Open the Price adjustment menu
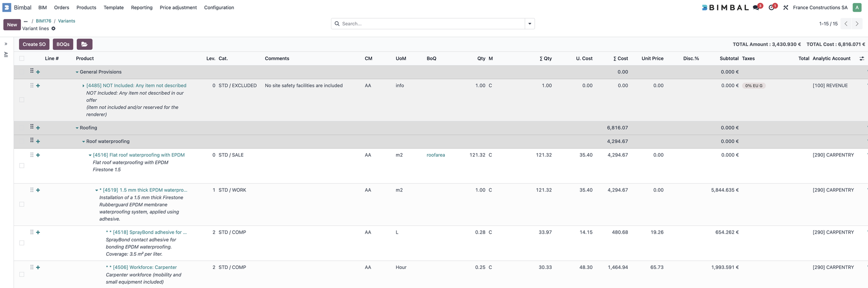Screen dimensions: 868x288 click(178, 8)
